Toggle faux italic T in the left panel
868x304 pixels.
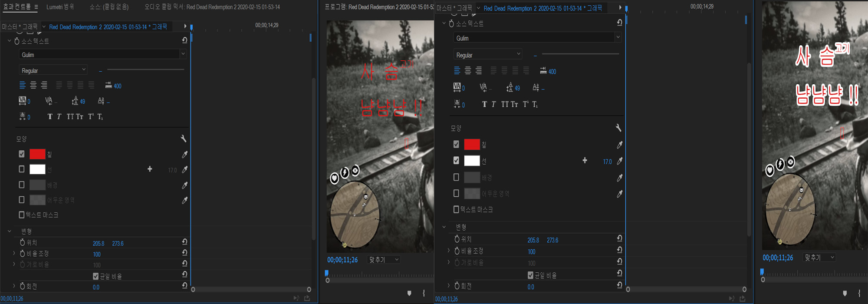click(59, 116)
